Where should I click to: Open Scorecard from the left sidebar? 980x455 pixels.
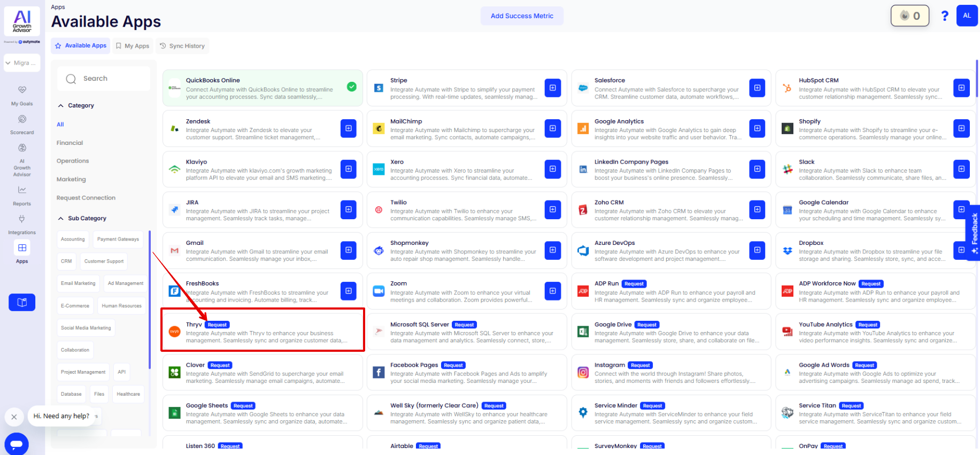(22, 125)
